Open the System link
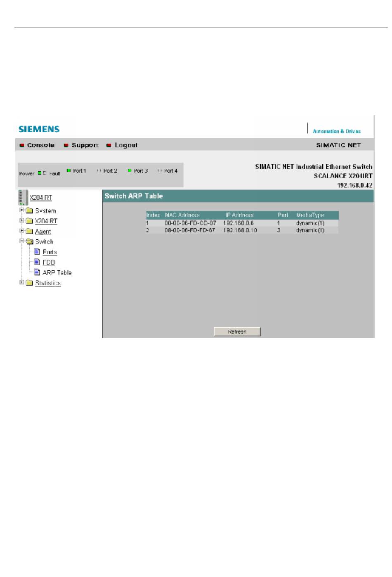The width and height of the screenshot is (392, 577). tap(46, 211)
